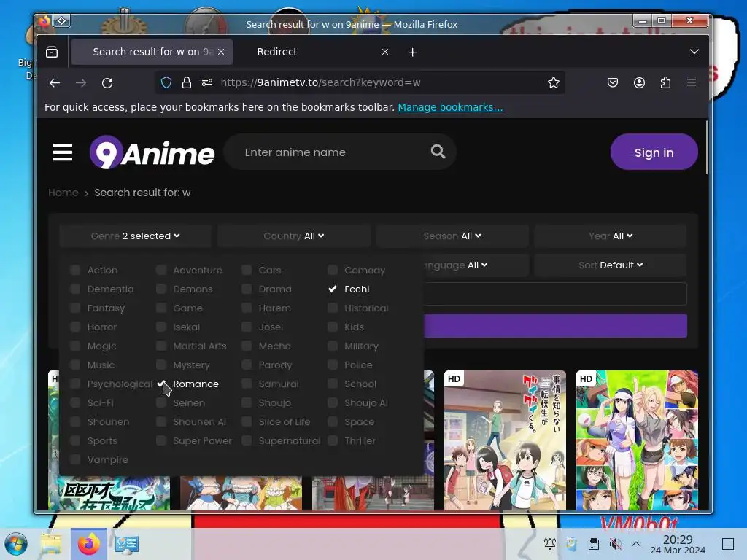747x560 pixels.
Task: Open the tracking protection shield icon
Action: 166,83
